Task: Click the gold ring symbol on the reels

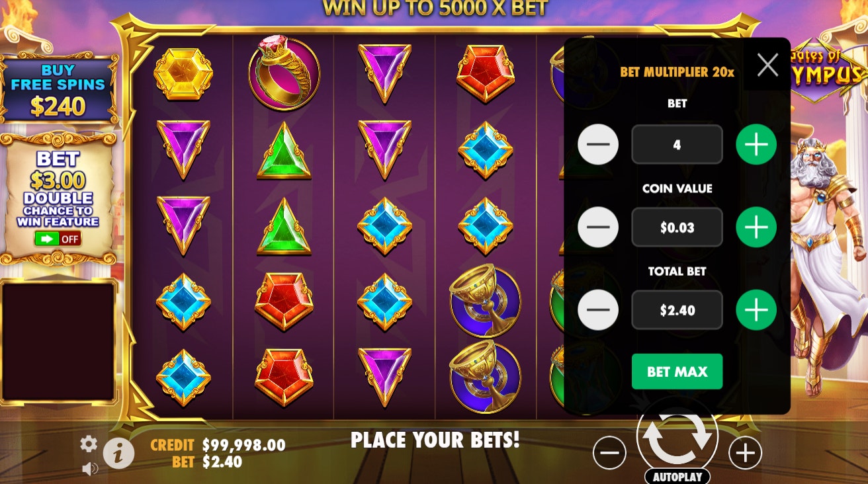Action: 284,72
